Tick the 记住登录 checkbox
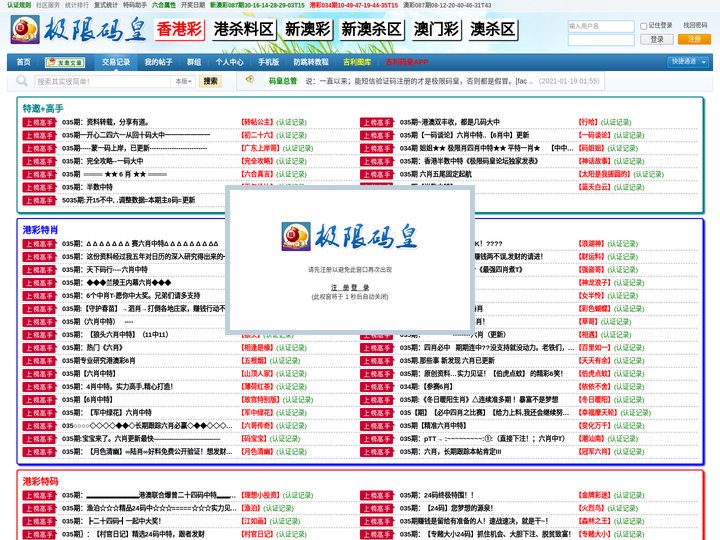Viewport: 720px width, 540px height. [644, 26]
